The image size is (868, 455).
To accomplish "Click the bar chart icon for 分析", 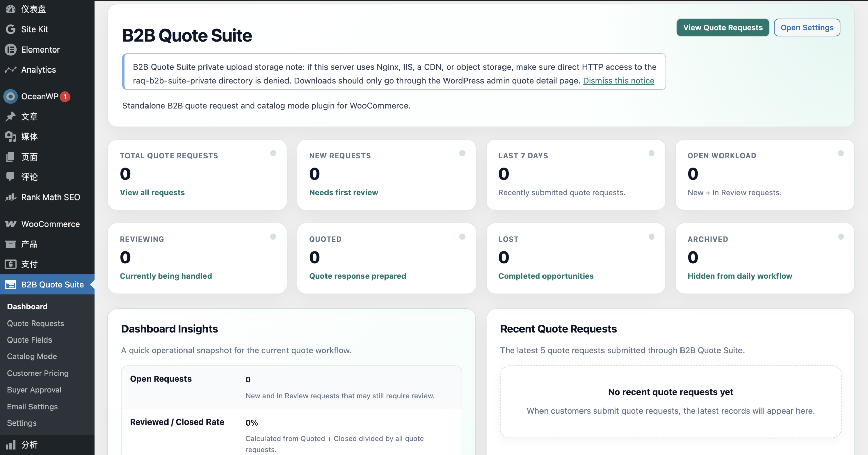I will [11, 444].
